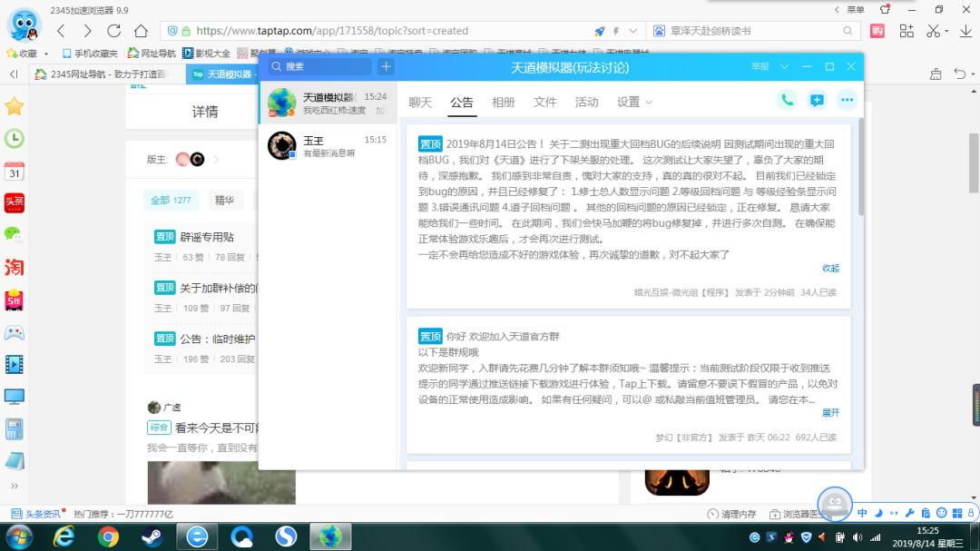The image size is (980, 551).
Task: Collapse the first announcement with 收起
Action: 830,268
